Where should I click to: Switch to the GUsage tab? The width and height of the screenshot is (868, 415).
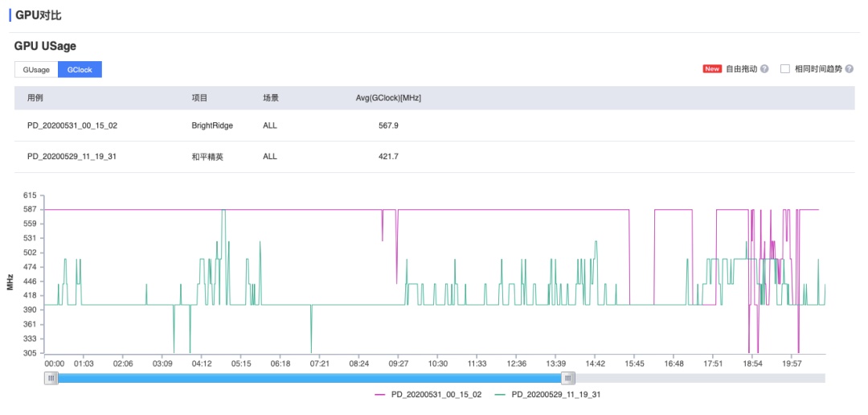[x=36, y=70]
